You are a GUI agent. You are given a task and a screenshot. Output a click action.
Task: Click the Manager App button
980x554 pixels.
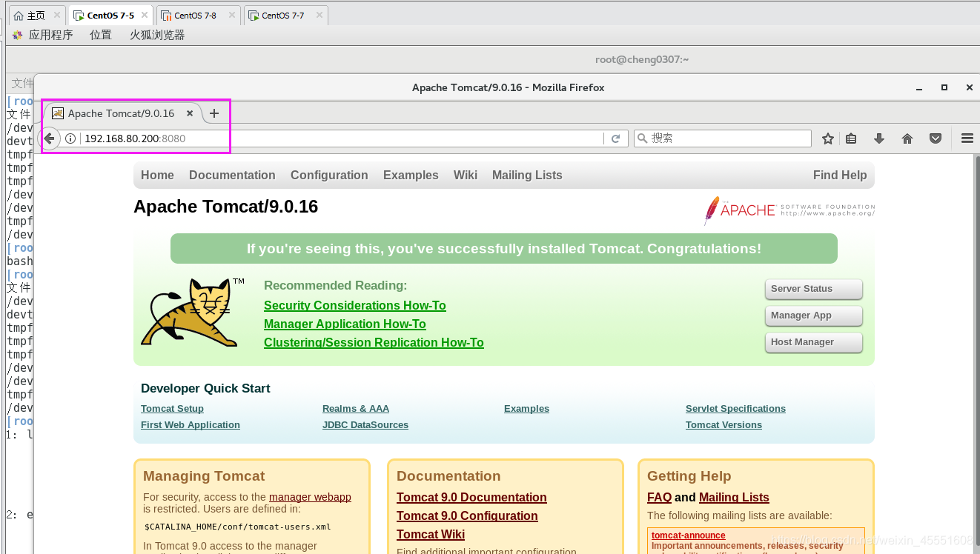click(x=813, y=316)
